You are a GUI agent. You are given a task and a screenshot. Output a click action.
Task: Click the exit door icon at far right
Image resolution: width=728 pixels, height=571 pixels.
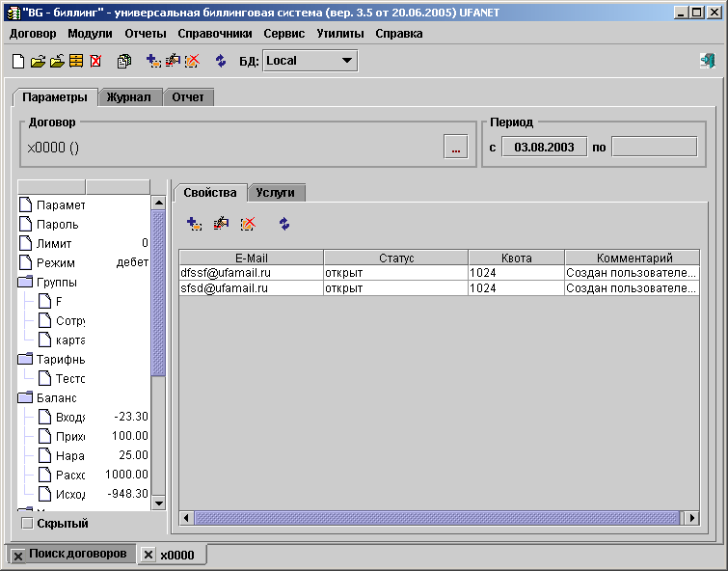click(x=707, y=61)
